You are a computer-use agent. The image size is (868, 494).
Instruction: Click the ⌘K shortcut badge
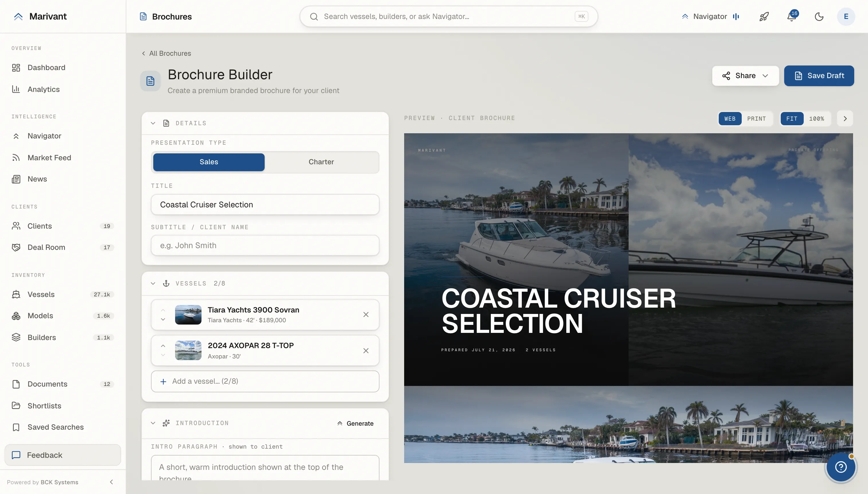(x=581, y=16)
